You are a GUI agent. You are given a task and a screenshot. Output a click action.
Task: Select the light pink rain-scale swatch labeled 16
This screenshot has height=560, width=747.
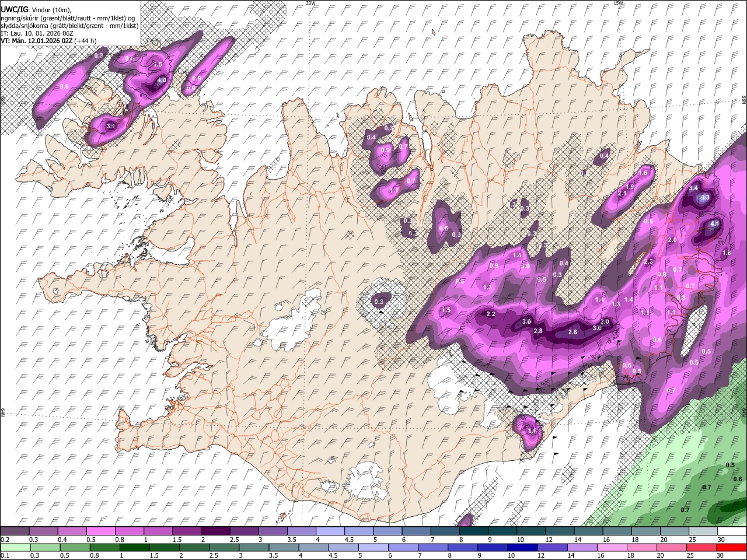(612, 547)
